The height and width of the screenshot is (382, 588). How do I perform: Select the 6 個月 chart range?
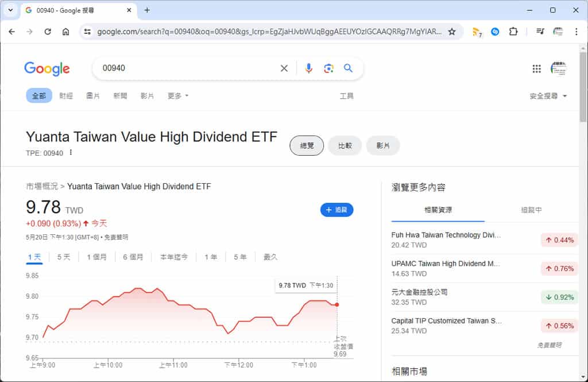(x=133, y=257)
